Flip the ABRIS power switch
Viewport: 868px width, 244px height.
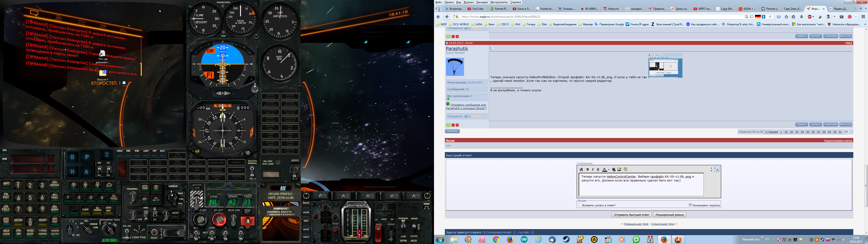(295, 172)
